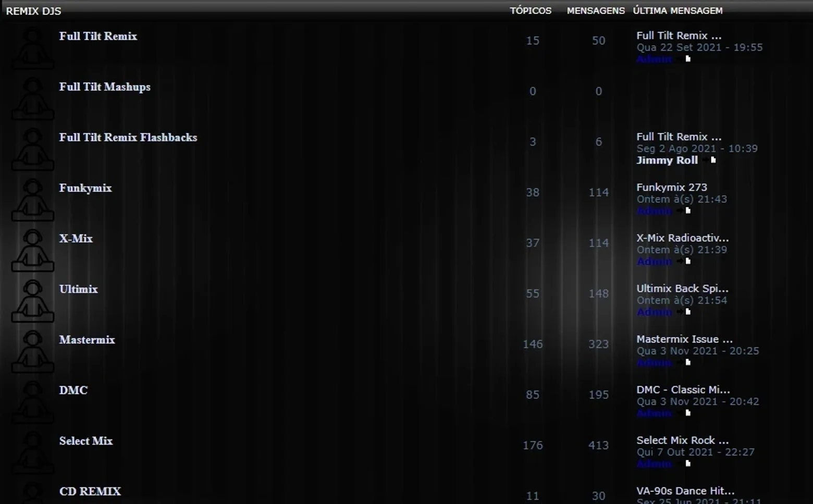
Task: Open the 'X-Mix Radioactiv...' last message
Action: 683,238
